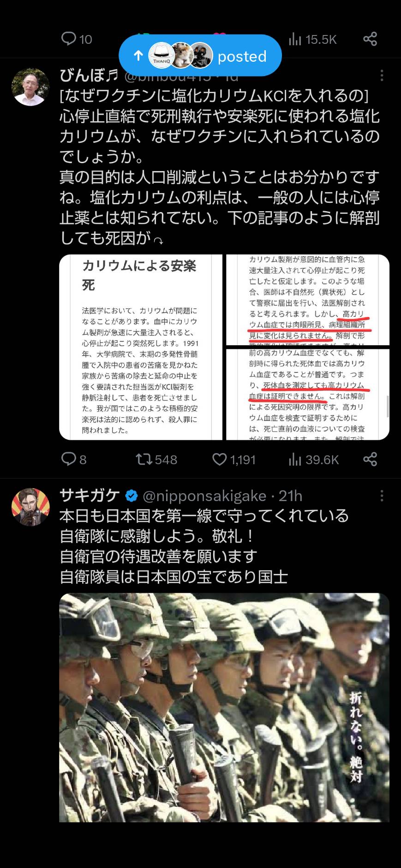401x868 pixels.
Task: Open びんぼ profile avatar
Action: pyautogui.click(x=30, y=87)
